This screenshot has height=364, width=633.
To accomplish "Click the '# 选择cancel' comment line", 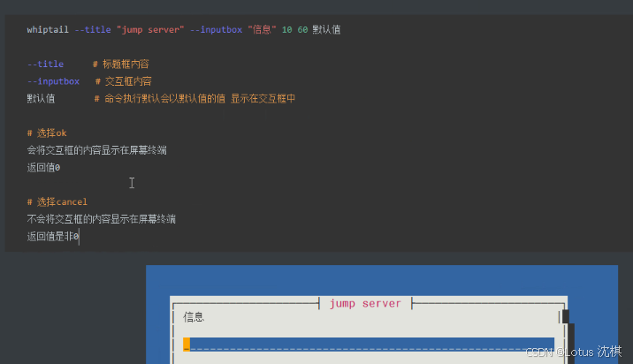I will 57,201.
